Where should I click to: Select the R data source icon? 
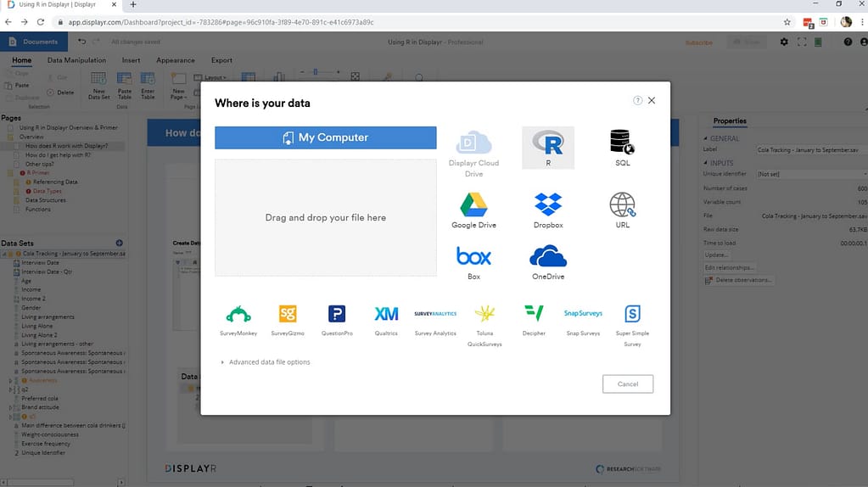[x=548, y=146]
